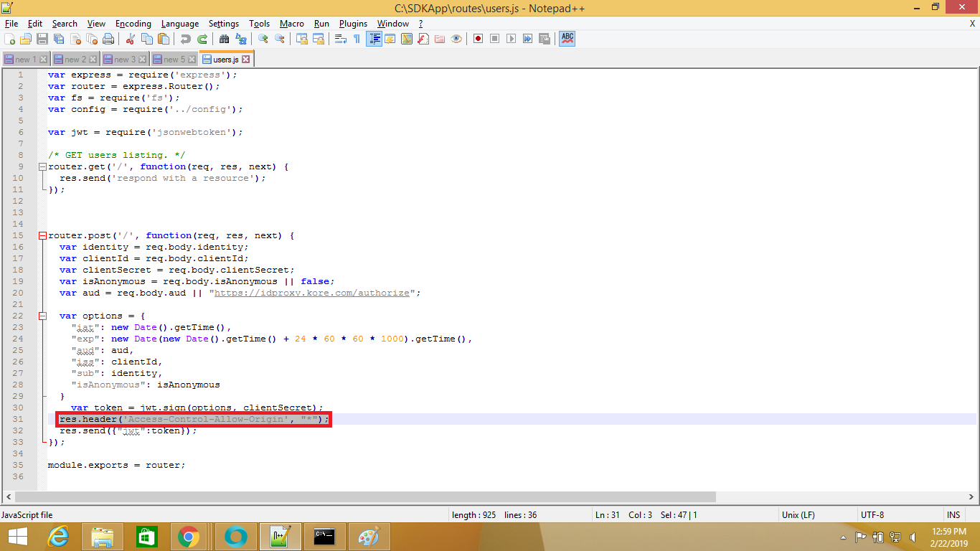The image size is (980, 551).
Task: Print the document using toolbar icon
Action: tap(108, 39)
